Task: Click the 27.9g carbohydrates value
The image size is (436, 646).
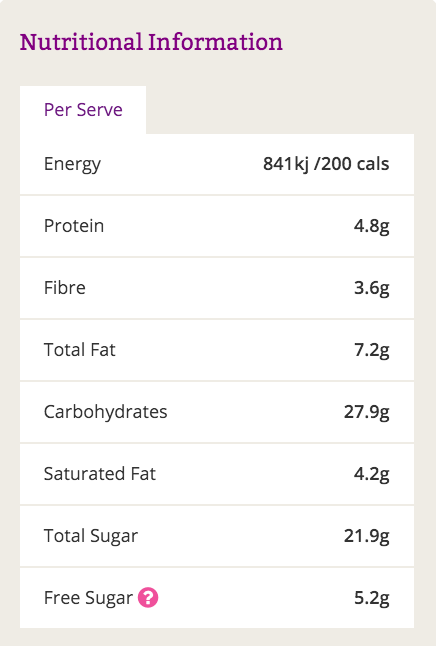Action: pyautogui.click(x=366, y=412)
